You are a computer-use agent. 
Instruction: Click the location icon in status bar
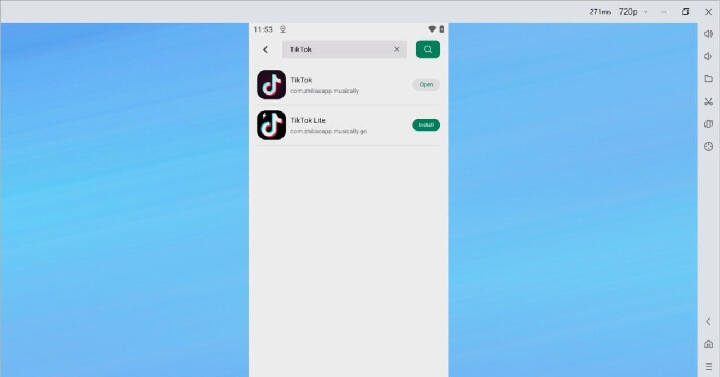point(283,29)
